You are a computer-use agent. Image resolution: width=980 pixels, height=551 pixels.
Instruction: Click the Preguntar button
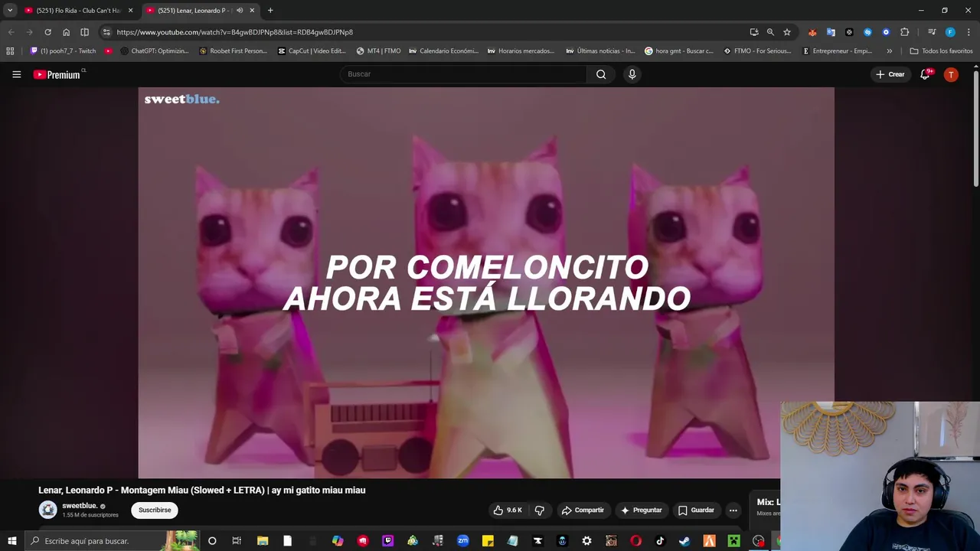pos(641,510)
